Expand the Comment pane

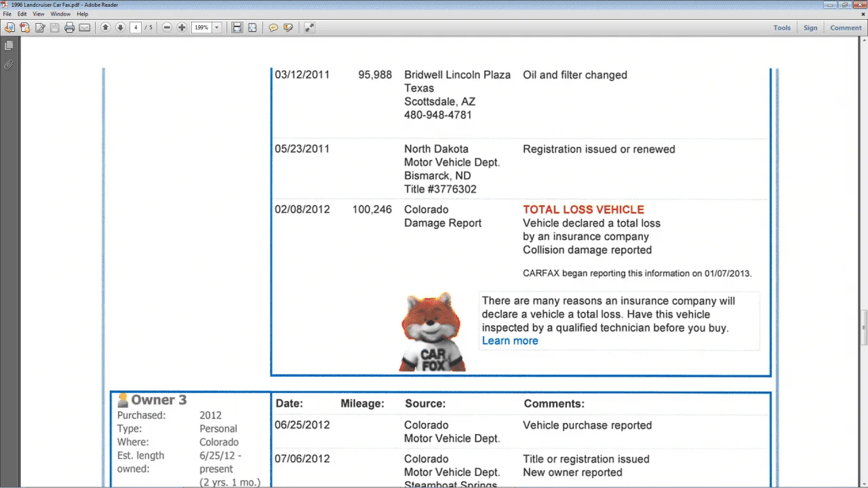[x=846, y=28]
